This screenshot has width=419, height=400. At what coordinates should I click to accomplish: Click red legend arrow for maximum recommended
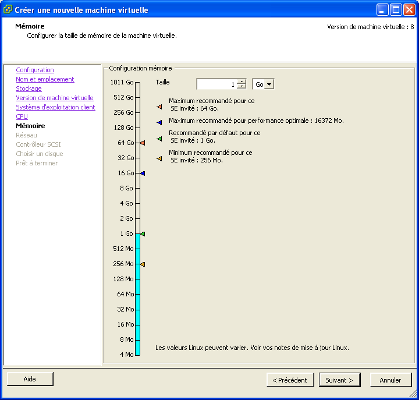coord(160,107)
